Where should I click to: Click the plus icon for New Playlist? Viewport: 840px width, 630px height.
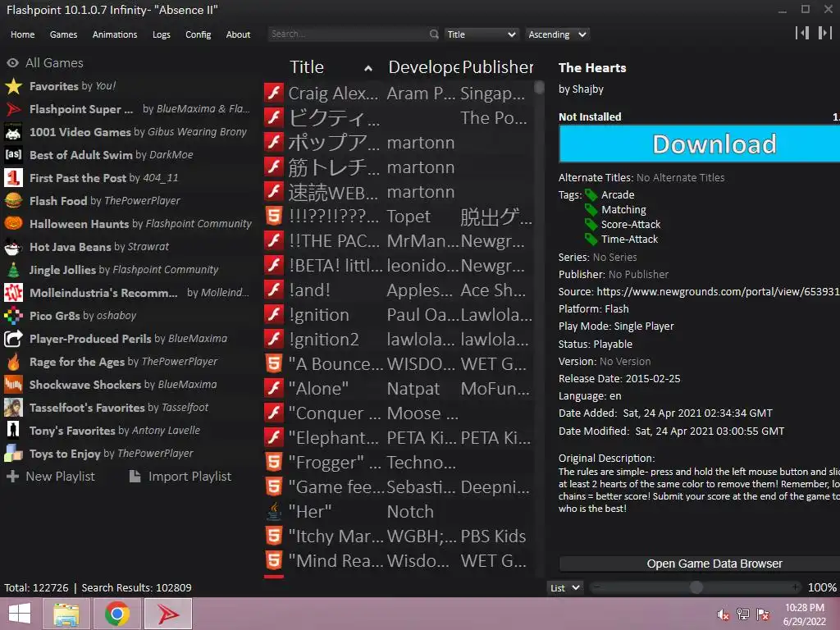[x=13, y=477]
